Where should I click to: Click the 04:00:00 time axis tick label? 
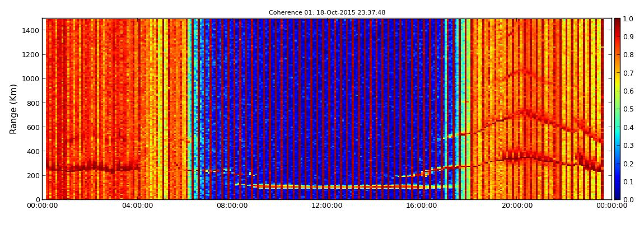pos(138,206)
